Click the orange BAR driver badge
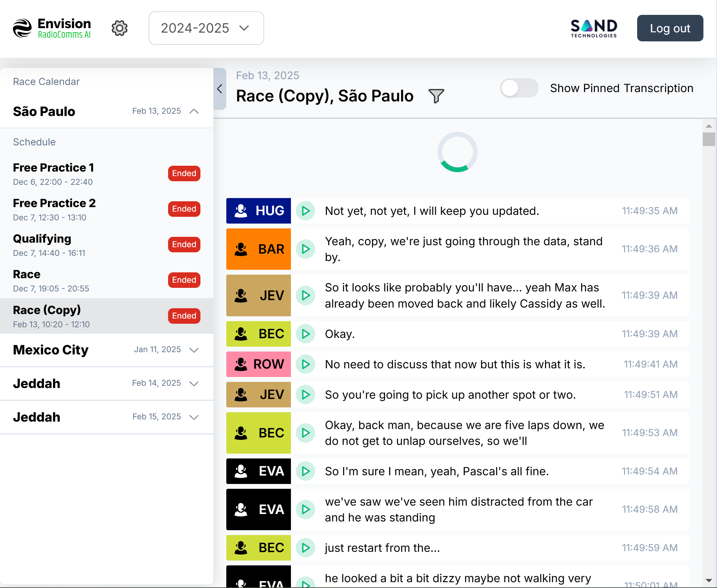717x588 pixels. point(259,249)
